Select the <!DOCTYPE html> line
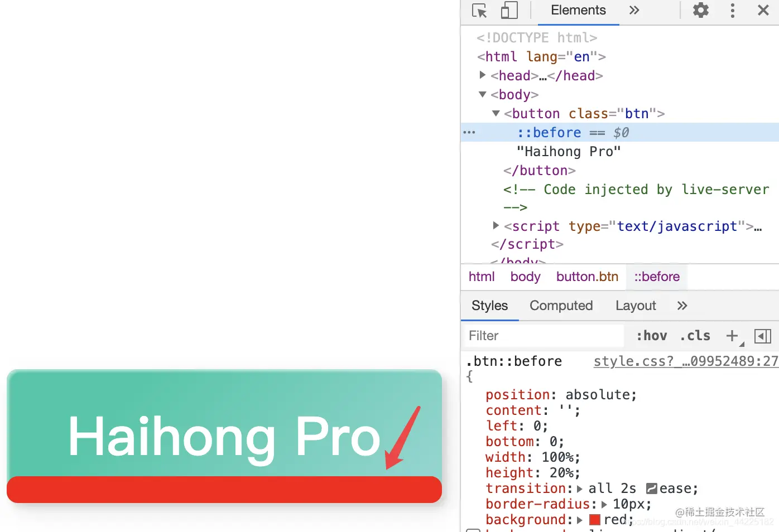 click(537, 38)
